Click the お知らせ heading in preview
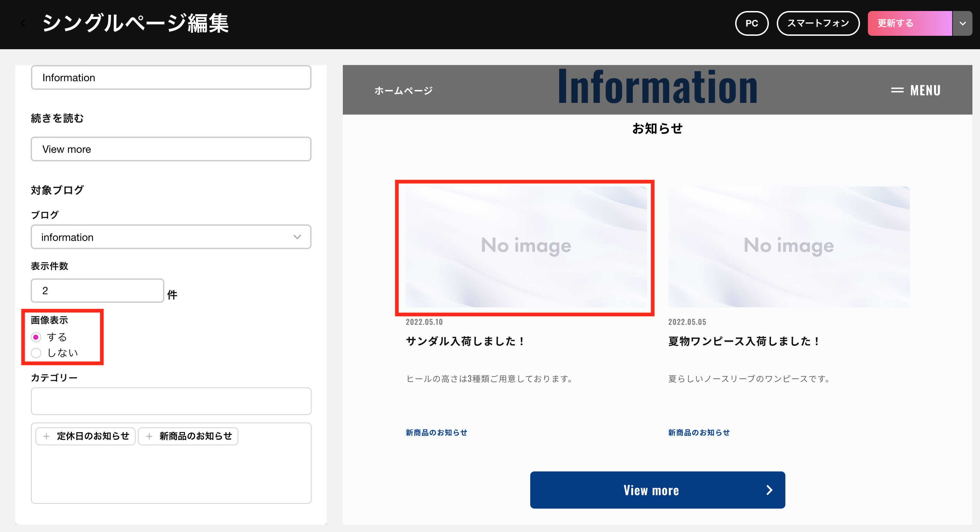The image size is (980, 532). pos(657,128)
